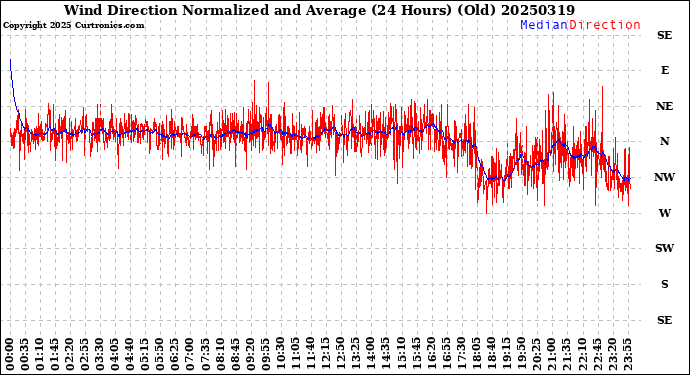Click the 05:15 time label
The image size is (690, 375).
(145, 354)
